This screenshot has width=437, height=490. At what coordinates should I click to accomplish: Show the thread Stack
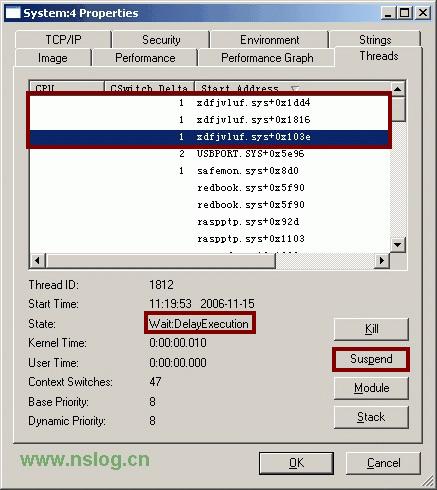(371, 417)
